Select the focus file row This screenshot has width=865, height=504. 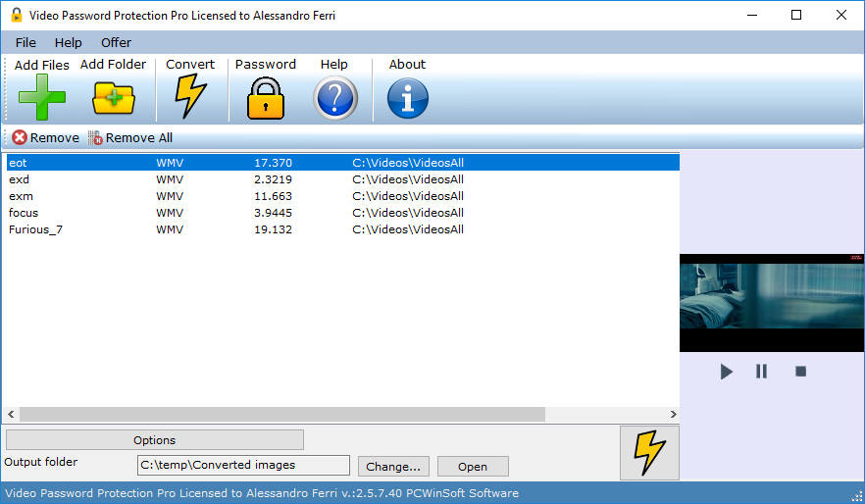coord(342,213)
